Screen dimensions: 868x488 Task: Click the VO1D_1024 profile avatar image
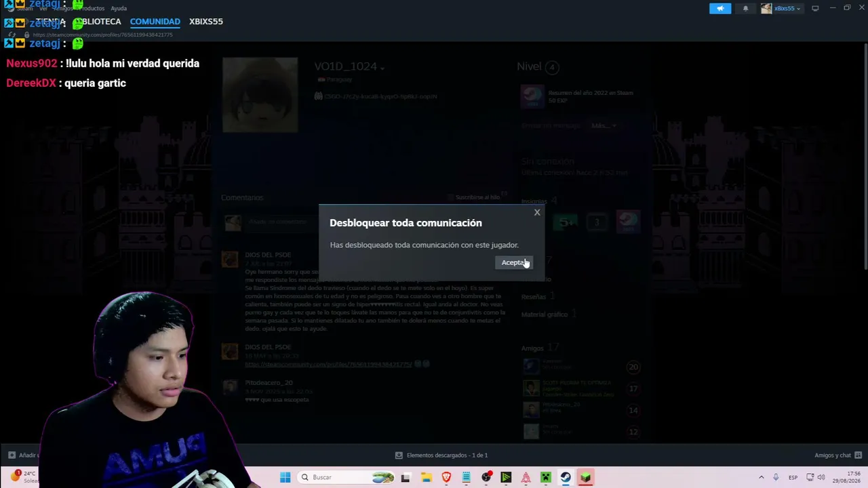coord(260,94)
